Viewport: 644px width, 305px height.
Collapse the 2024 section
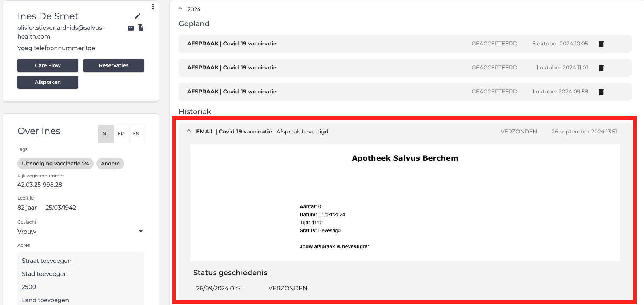(x=180, y=9)
